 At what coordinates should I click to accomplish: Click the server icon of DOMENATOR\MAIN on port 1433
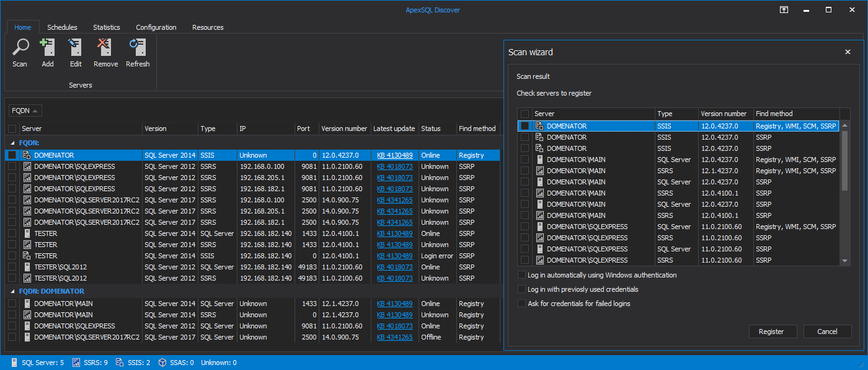27,304
